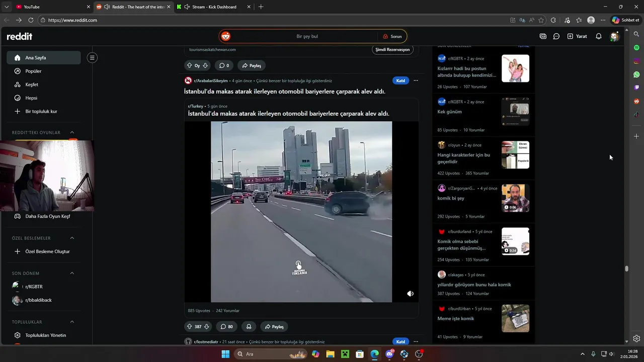The height and width of the screenshot is (362, 644).
Task: Downvote the Istanbul car post
Action: 206,326
